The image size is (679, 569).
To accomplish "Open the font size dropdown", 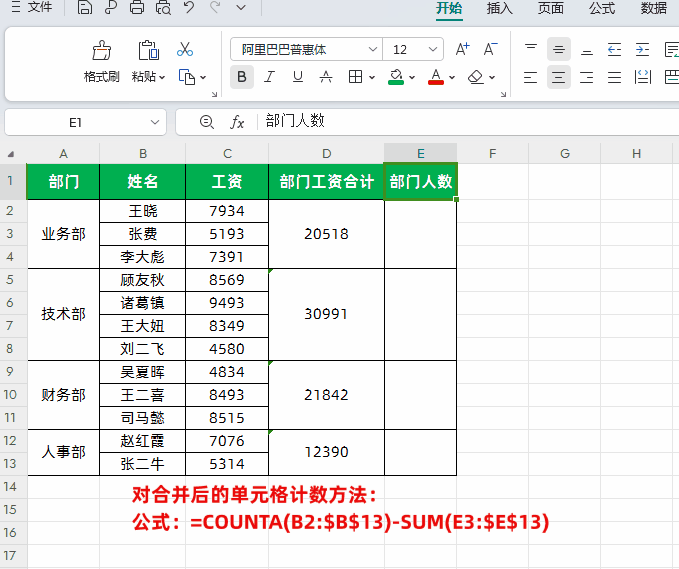I will 433,49.
